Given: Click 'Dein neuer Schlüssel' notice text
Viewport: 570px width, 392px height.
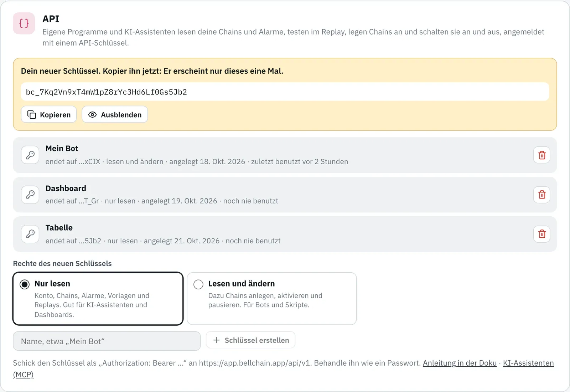Looking at the screenshot, I should [x=152, y=71].
